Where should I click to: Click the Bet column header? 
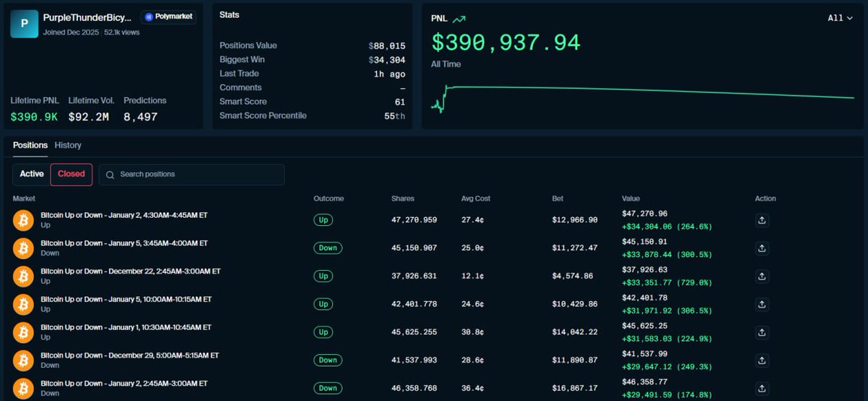[558, 198]
